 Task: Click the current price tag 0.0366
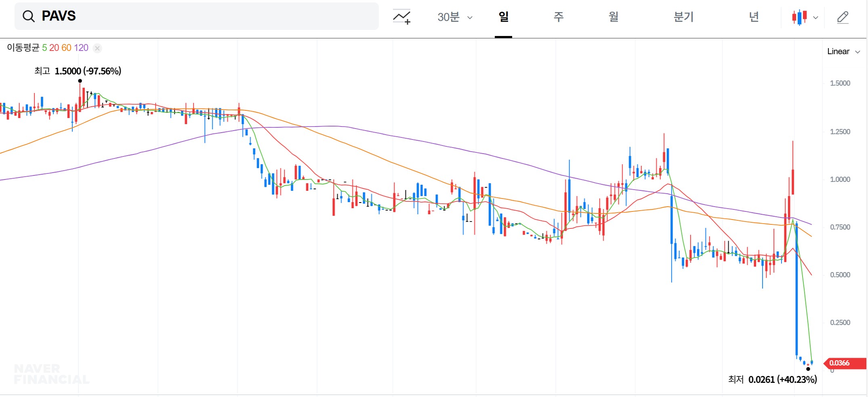tap(845, 363)
